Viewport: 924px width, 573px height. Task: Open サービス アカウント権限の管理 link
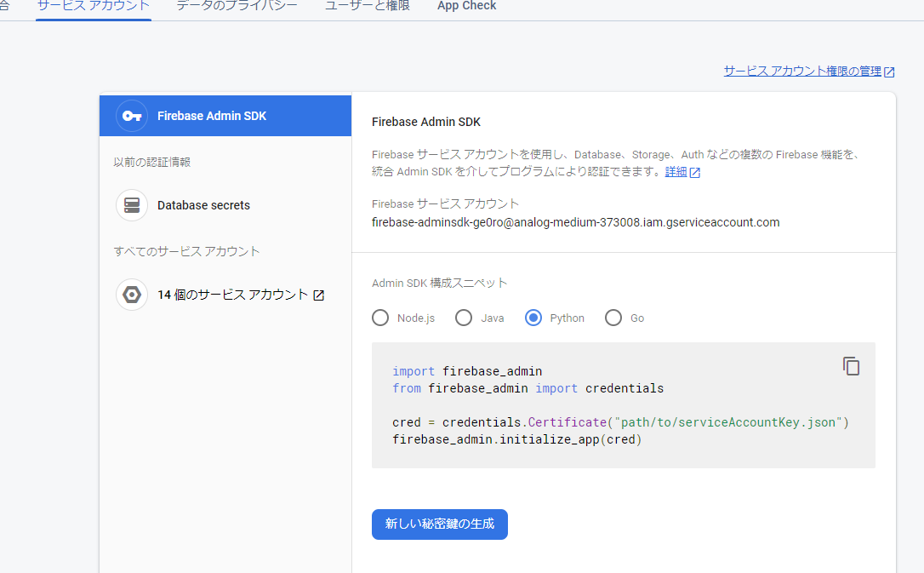[x=802, y=72]
